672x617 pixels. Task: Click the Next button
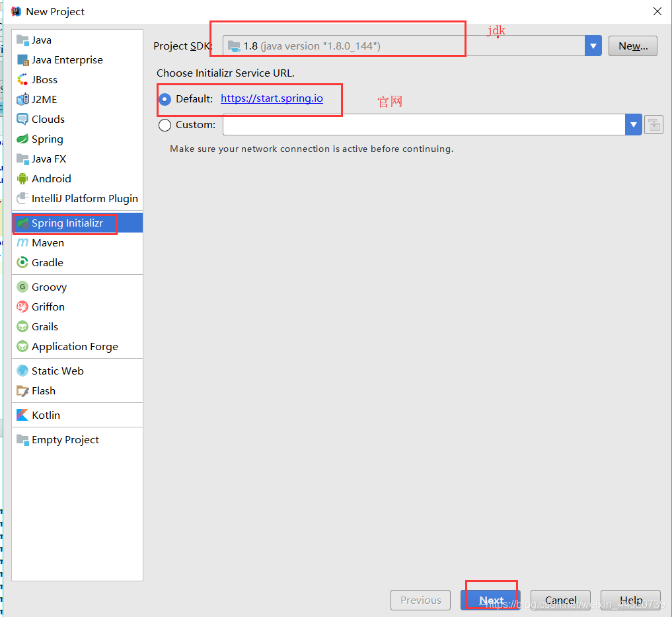(491, 600)
